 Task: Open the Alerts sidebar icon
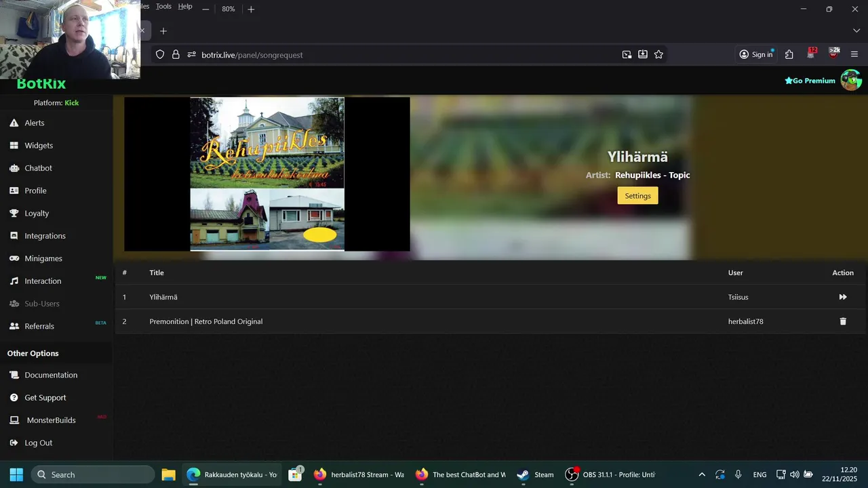click(14, 123)
